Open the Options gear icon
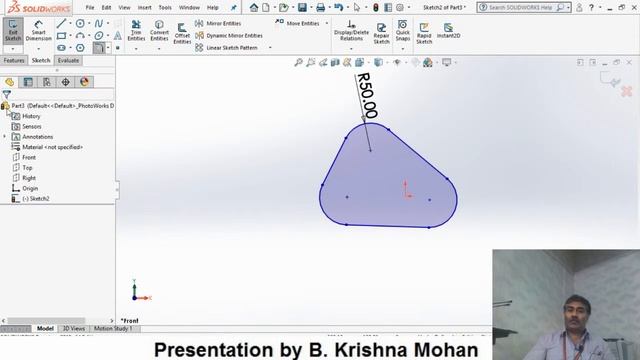The width and height of the screenshot is (640, 360). pos(400,7)
